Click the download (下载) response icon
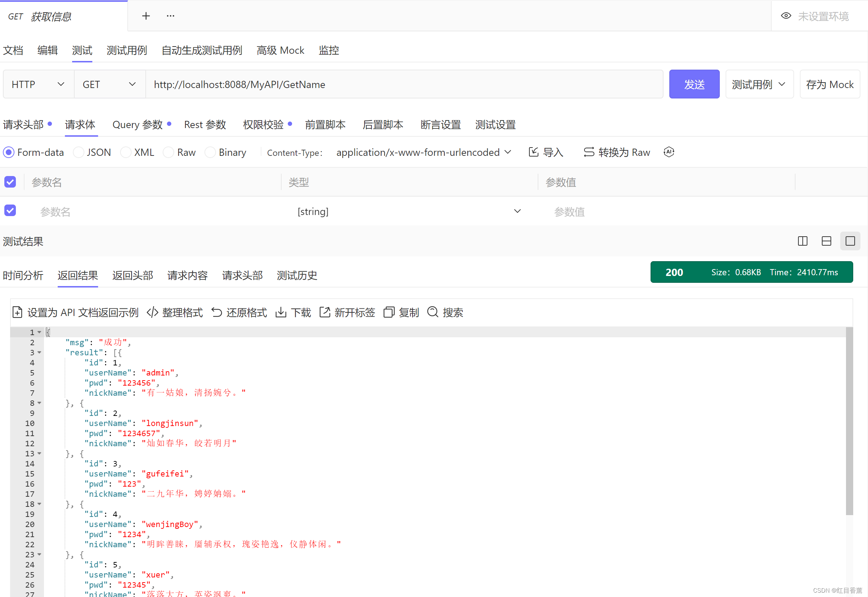868x597 pixels. pyautogui.click(x=281, y=312)
